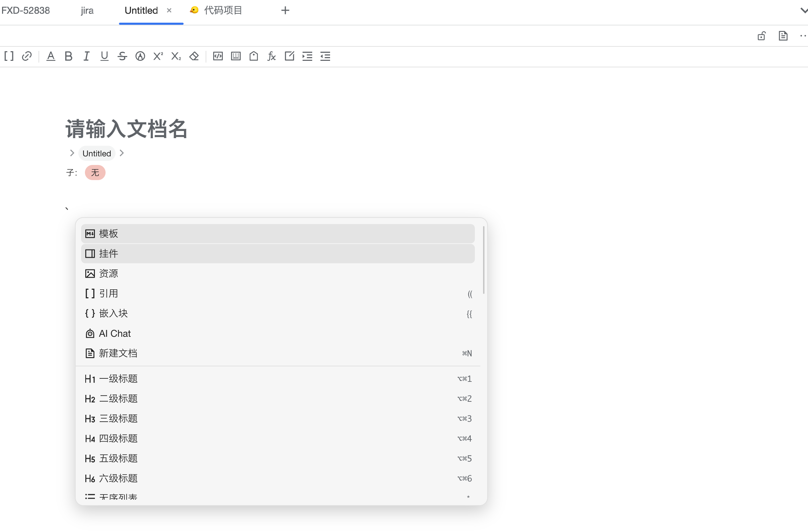This screenshot has width=808, height=532.
Task: Clear formatting with the eraser icon
Action: [x=194, y=56]
